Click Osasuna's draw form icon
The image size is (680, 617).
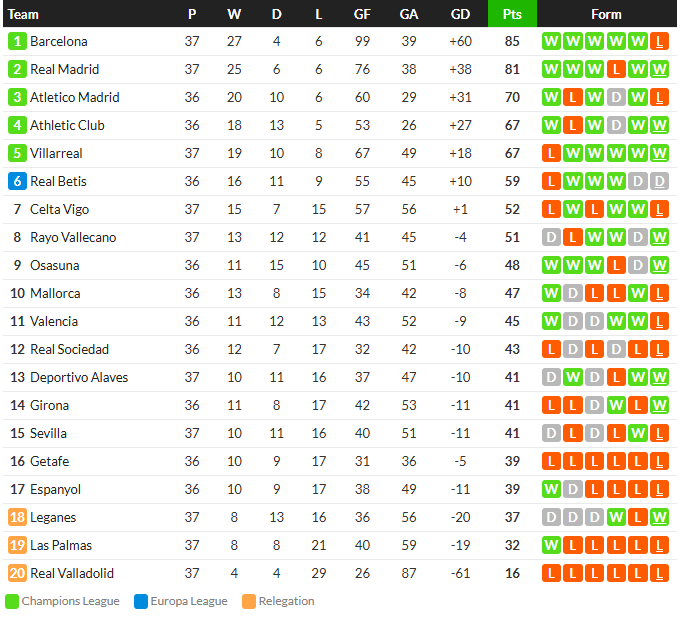coord(638,265)
